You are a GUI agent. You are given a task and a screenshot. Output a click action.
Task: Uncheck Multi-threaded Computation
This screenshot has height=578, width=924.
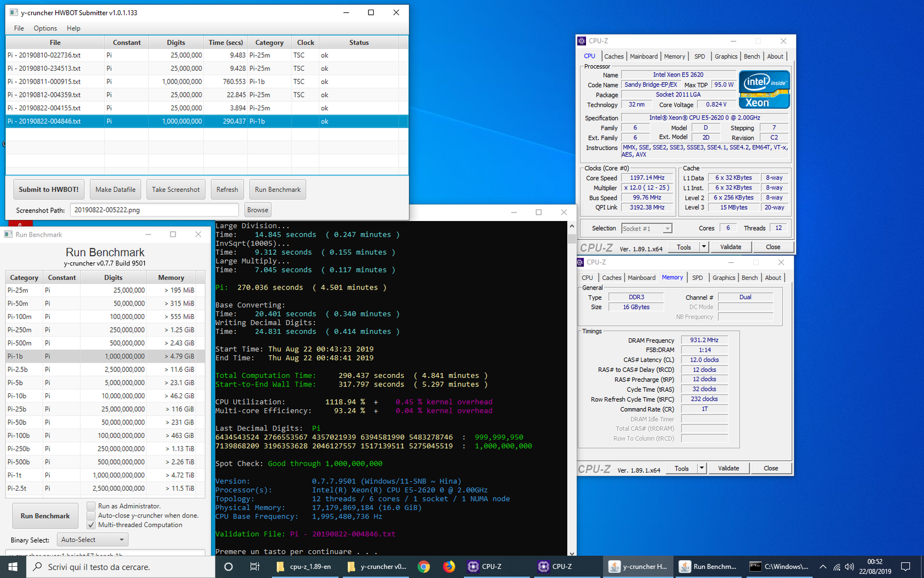(91, 525)
